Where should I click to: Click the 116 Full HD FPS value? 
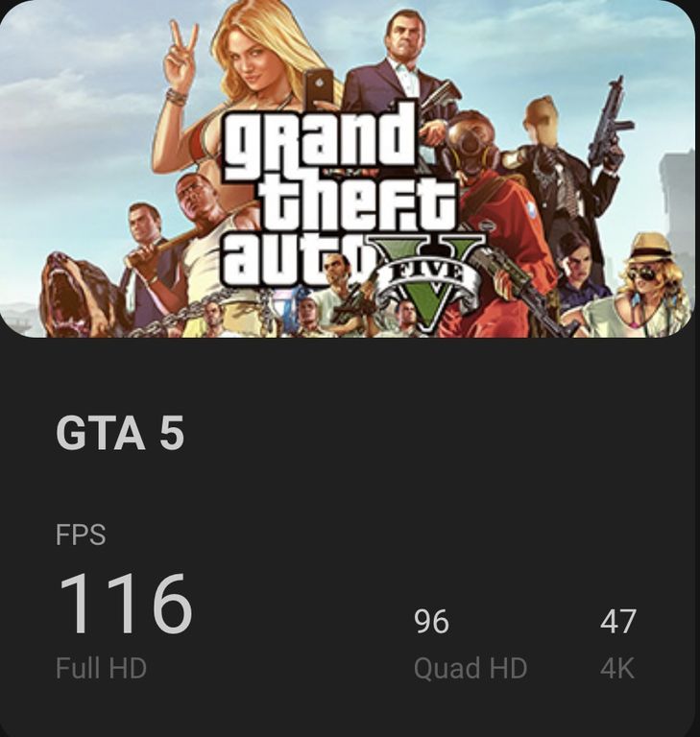click(x=125, y=603)
